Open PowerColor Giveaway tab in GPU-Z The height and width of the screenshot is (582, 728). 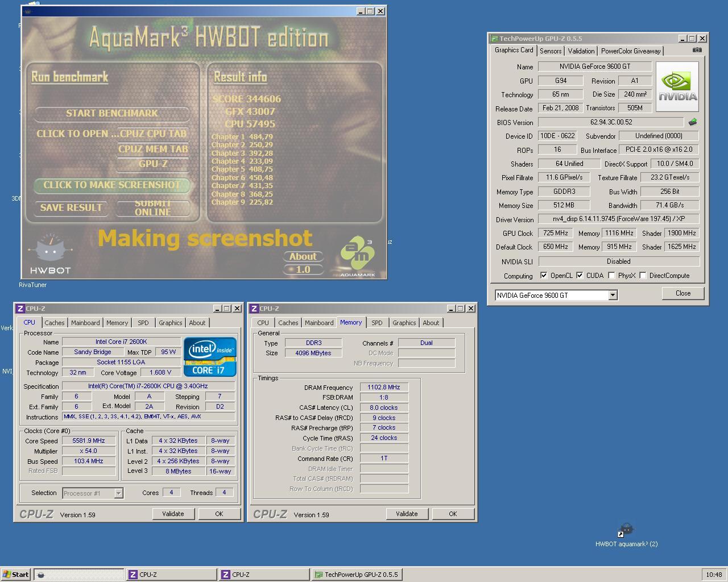[631, 51]
